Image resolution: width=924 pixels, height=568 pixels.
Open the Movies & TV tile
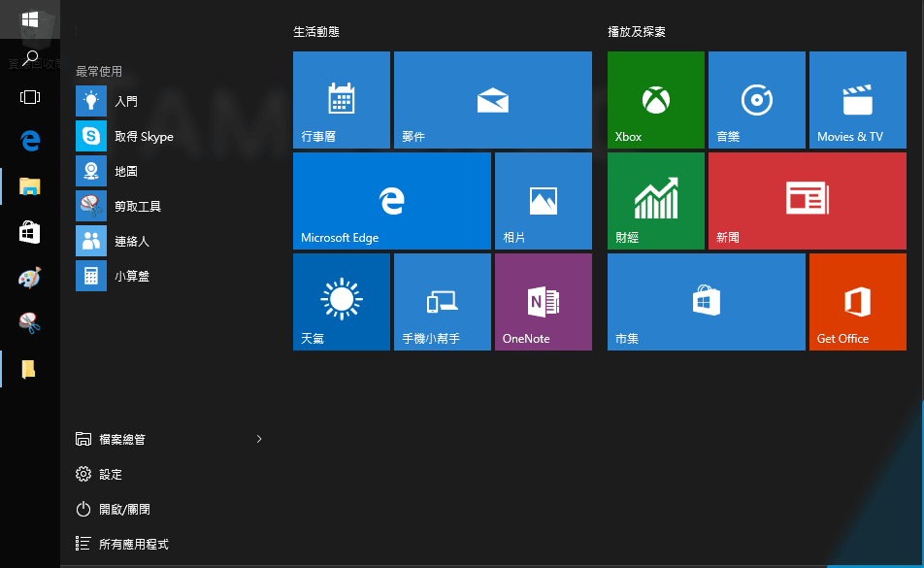858,100
